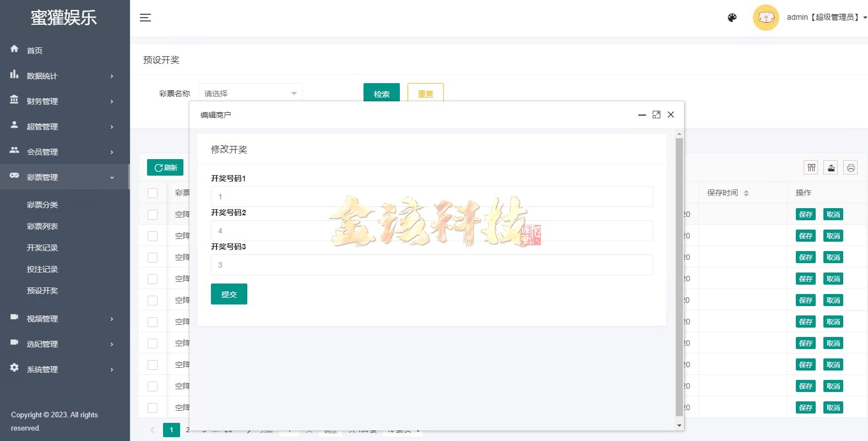Click the admin avatar picture
Screen dimensions: 868x441
pyautogui.click(x=766, y=18)
